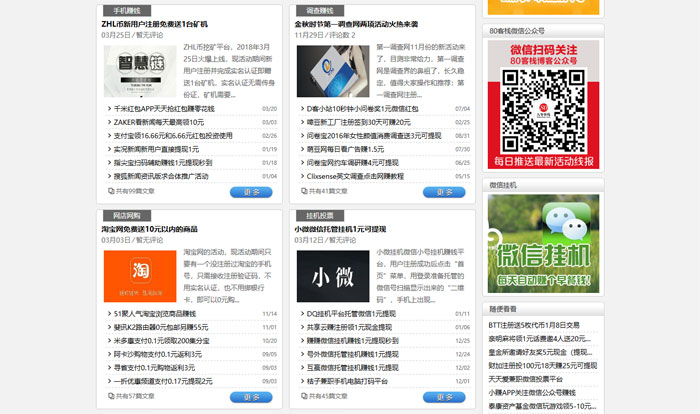Click the WeChat QR code image
700x414 pixels.
point(543,105)
